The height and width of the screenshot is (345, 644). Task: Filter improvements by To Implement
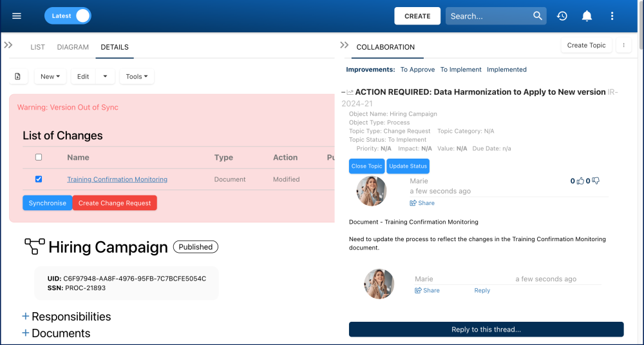461,70
